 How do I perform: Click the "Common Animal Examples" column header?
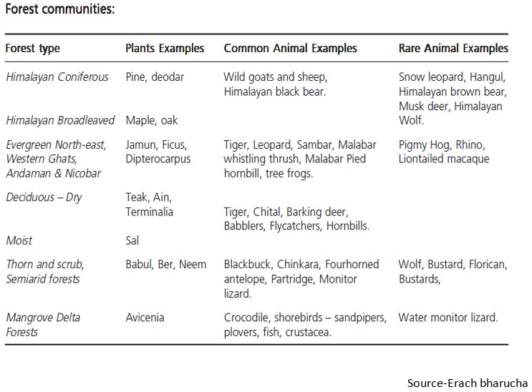pyautogui.click(x=290, y=49)
